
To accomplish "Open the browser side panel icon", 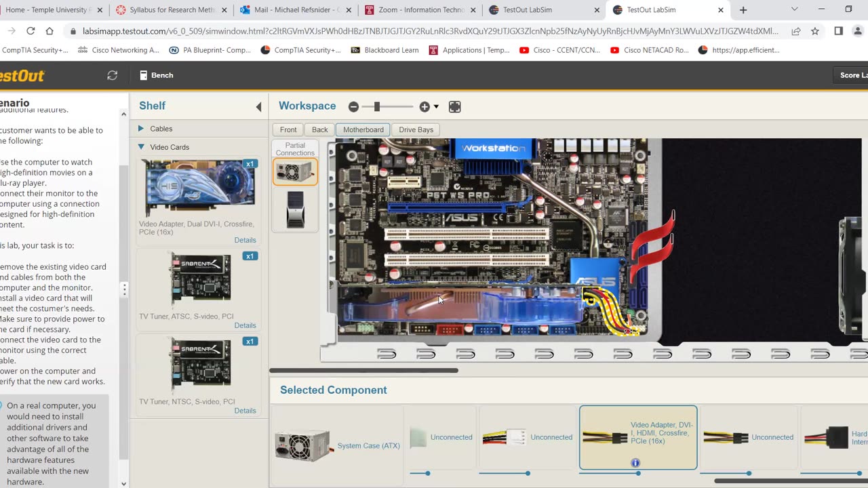I will (838, 31).
